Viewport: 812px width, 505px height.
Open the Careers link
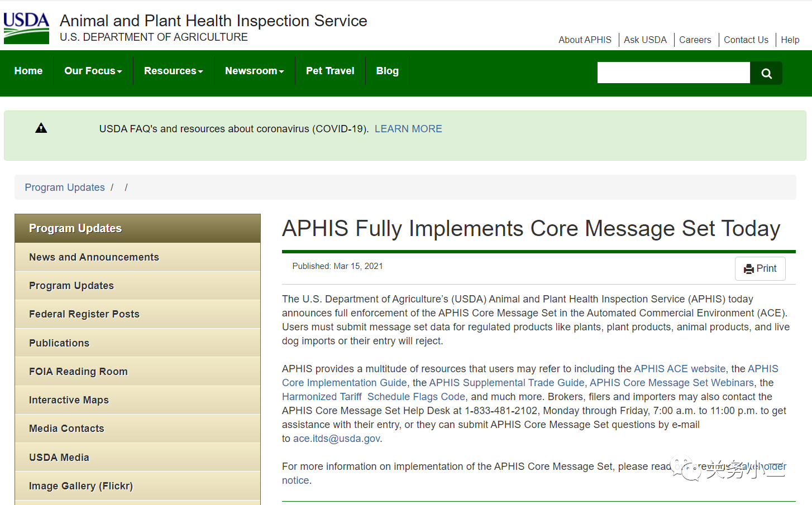[695, 40]
